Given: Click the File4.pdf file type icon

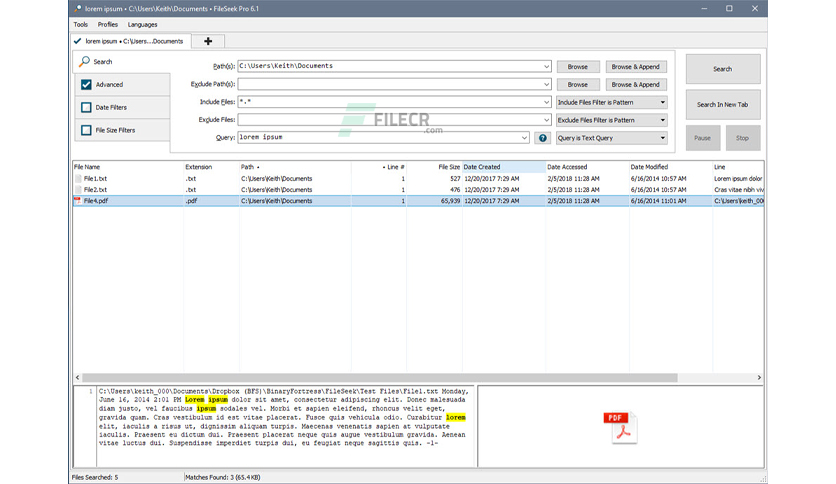Looking at the screenshot, I should [78, 201].
